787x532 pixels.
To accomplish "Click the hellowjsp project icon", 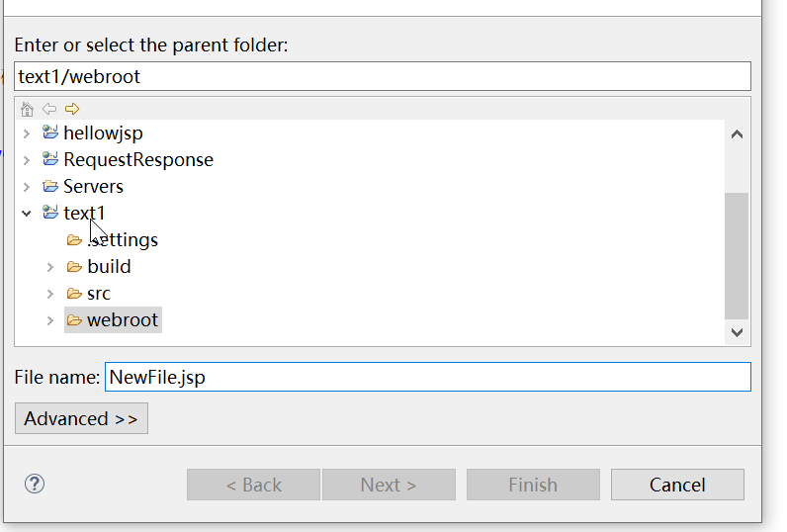I will coord(50,133).
